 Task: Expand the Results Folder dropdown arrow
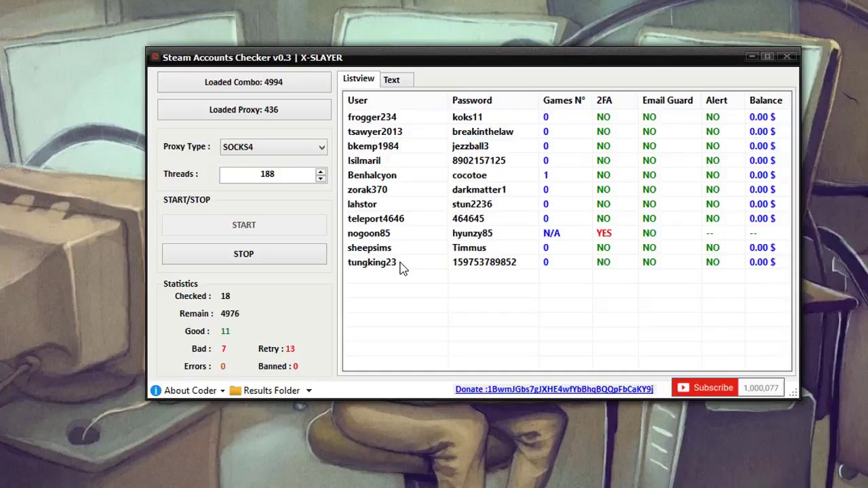(309, 391)
